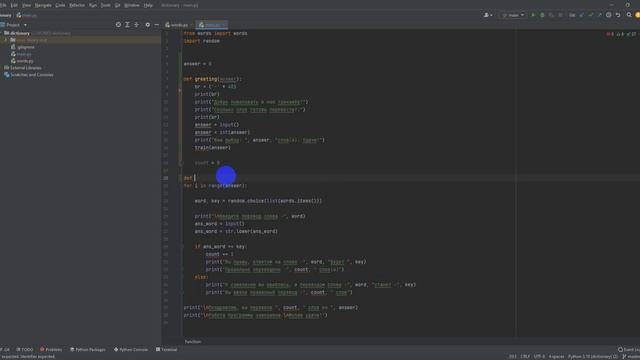Viewport: 640px width, 360px height.
Task: Open the Navigate menu
Action: [43, 5]
